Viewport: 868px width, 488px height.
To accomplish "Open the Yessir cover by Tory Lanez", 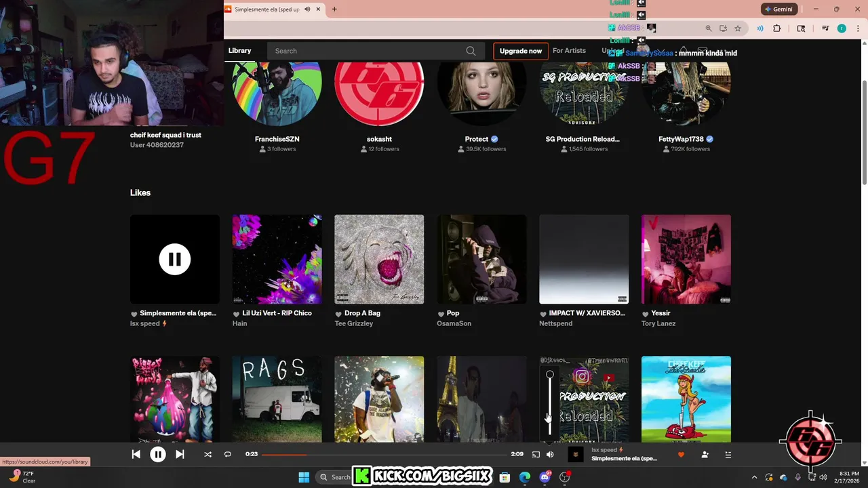I will click(x=686, y=260).
